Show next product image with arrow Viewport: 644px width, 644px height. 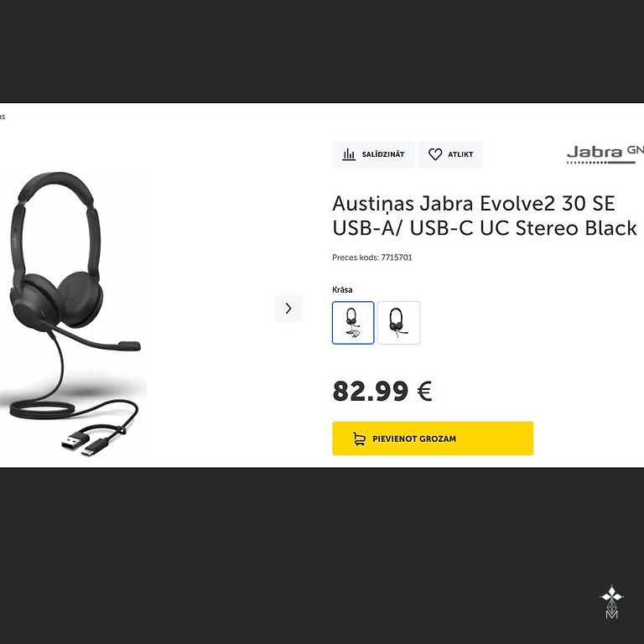tap(288, 308)
